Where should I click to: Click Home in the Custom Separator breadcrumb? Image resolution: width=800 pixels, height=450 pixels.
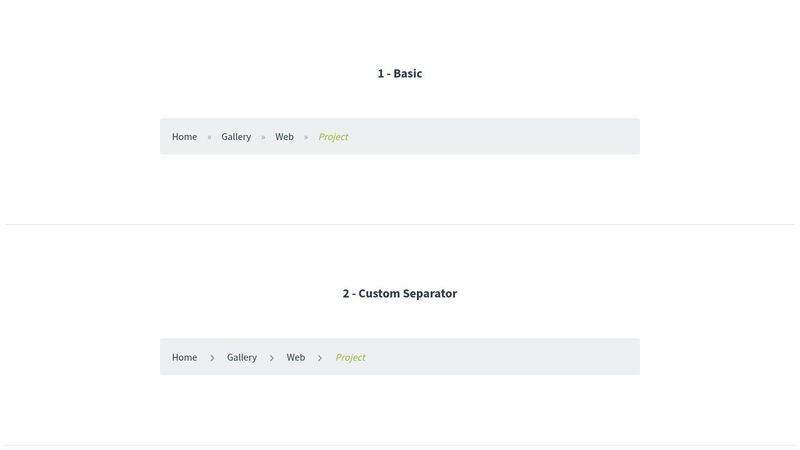(184, 358)
